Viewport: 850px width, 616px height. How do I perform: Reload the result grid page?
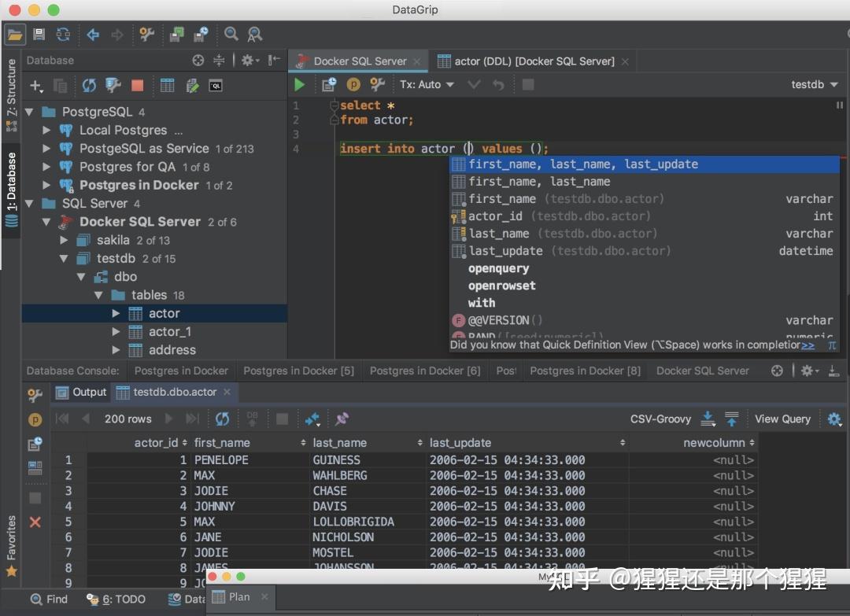tap(223, 419)
